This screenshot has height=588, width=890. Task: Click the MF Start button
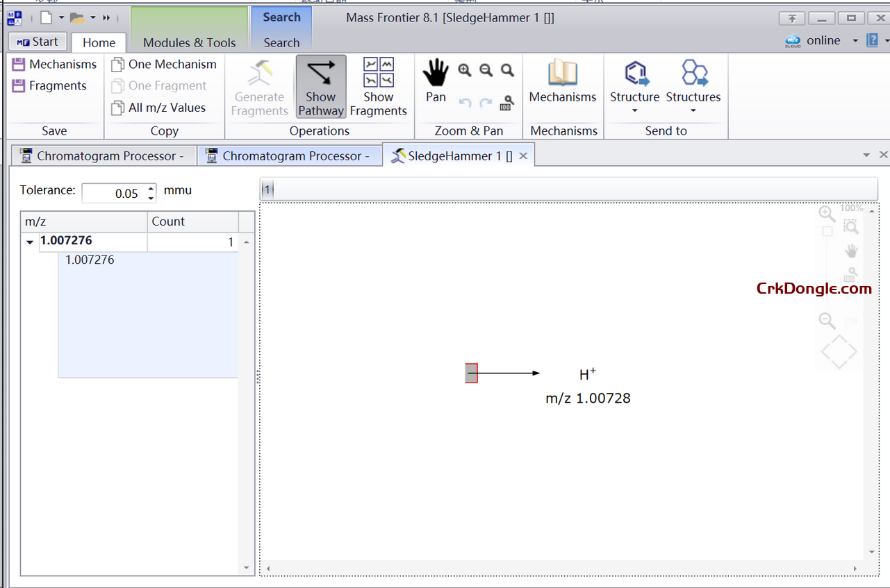pyautogui.click(x=38, y=42)
